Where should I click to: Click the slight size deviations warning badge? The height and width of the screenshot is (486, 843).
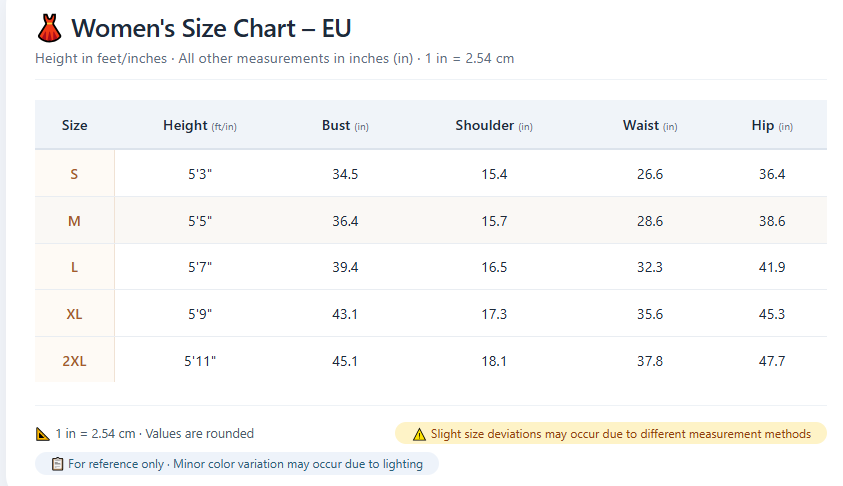click(x=611, y=433)
